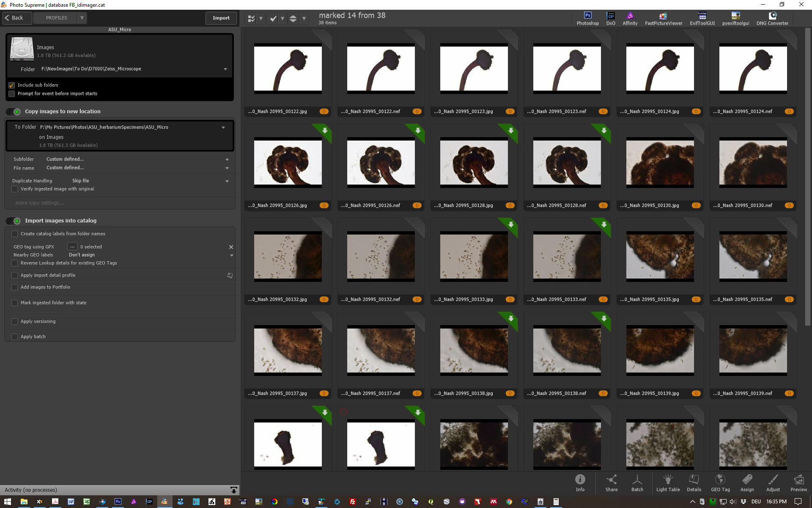This screenshot has height=508, width=812.
Task: Open PROFILES dropdown arrow
Action: [x=82, y=18]
